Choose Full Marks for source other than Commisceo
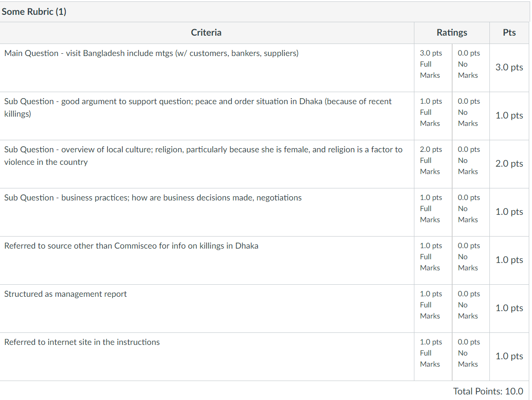This screenshot has height=400, width=532. (x=433, y=260)
